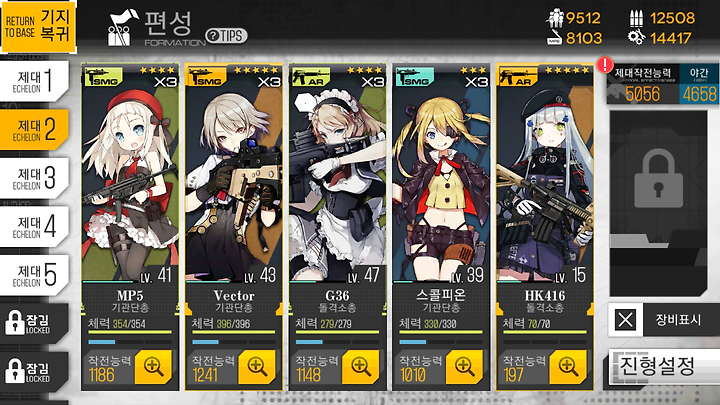Image resolution: width=720 pixels, height=405 pixels.
Task: Open 스콜피온's magnifier detail icon
Action: point(465,366)
